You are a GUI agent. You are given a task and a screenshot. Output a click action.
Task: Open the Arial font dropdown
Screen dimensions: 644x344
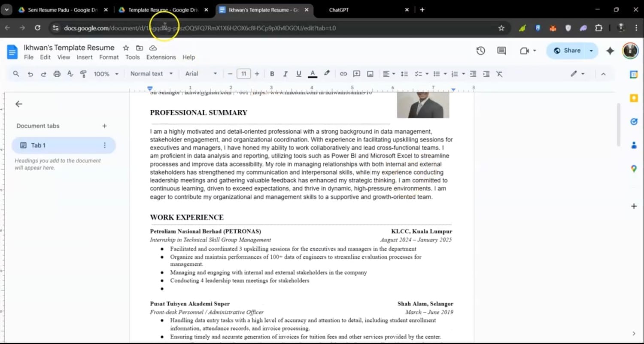coord(201,74)
